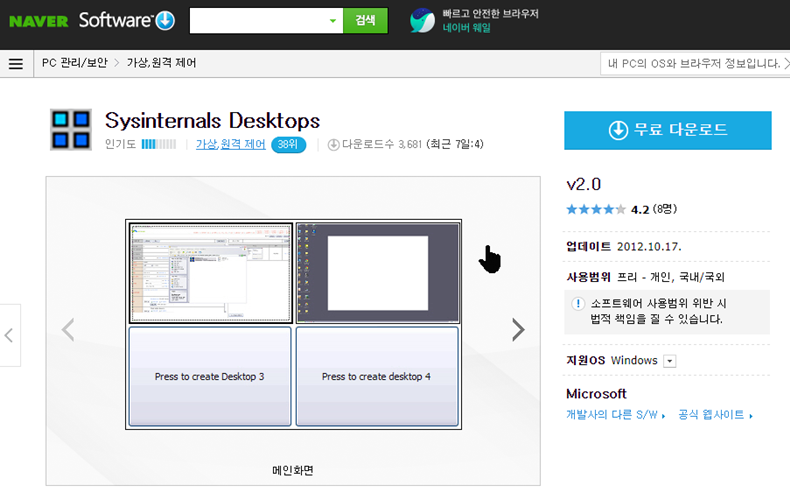Click the v2.0 version text
Image resolution: width=790 pixels, height=492 pixels.
point(583,184)
